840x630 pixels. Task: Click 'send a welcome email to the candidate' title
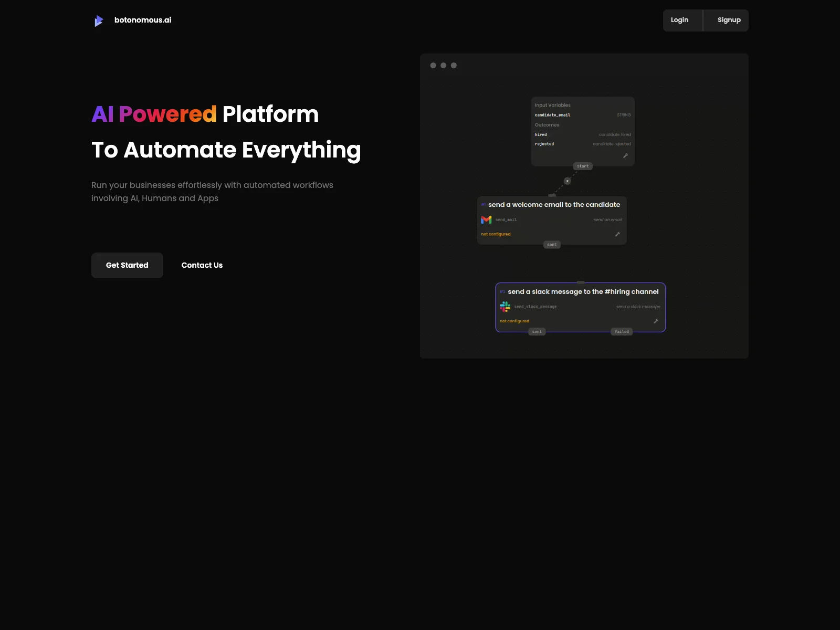(554, 205)
